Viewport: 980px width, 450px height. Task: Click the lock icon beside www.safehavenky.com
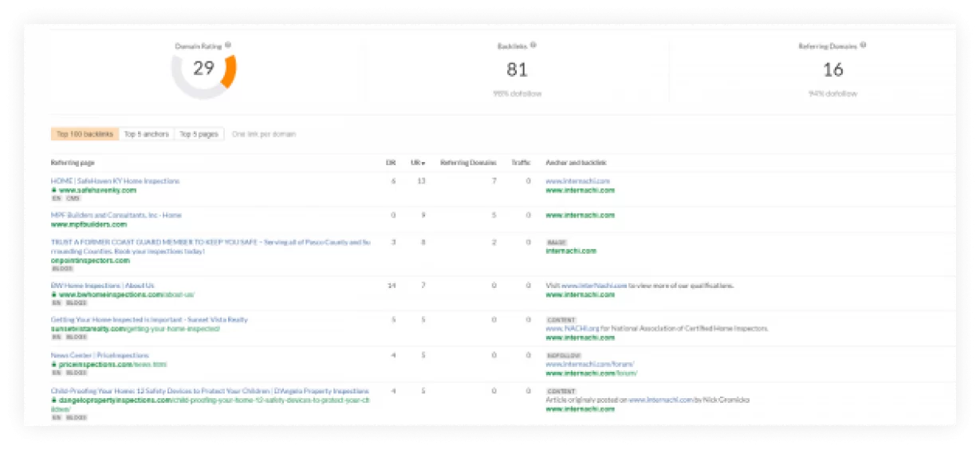[x=54, y=191]
